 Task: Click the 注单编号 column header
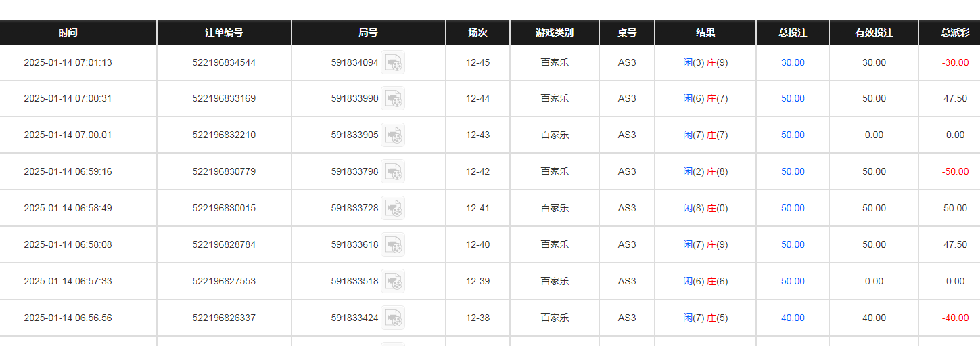click(224, 33)
